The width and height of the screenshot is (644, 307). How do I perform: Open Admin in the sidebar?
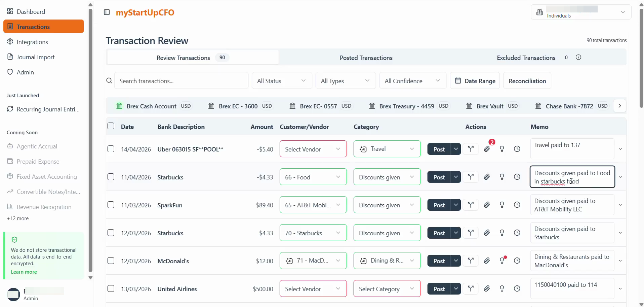(x=44, y=72)
